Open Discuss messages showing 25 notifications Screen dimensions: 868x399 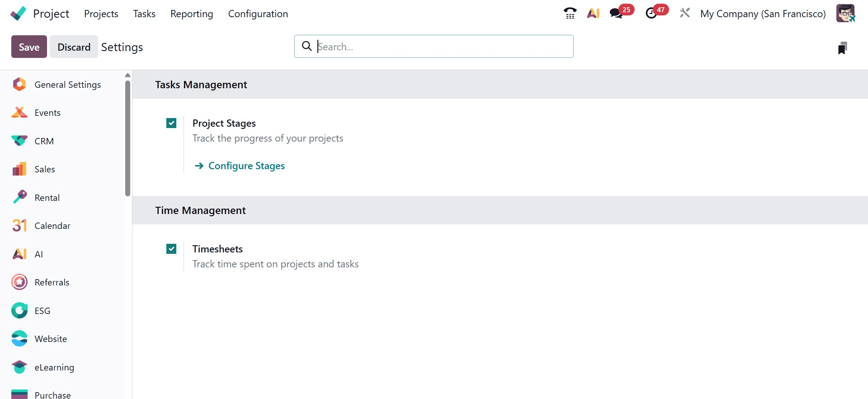pos(616,13)
